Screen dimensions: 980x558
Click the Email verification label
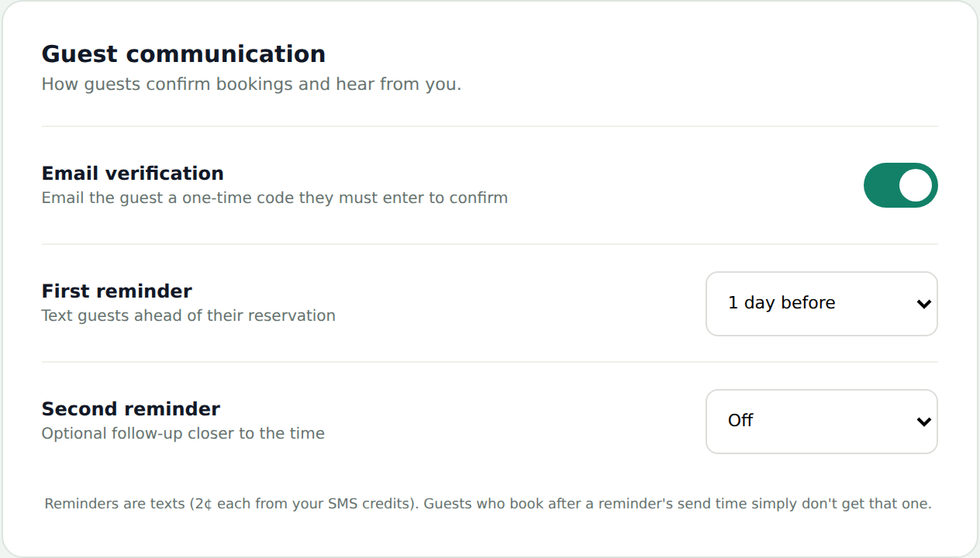(133, 173)
